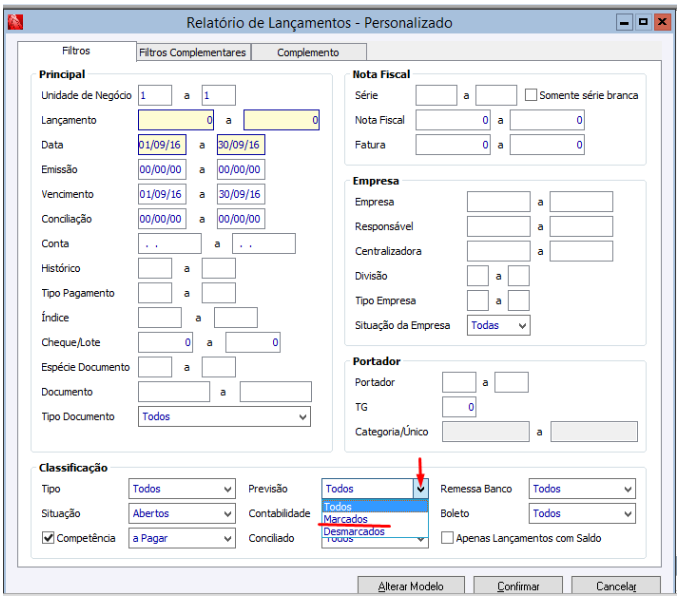Click the Alterar Modelo button

click(411, 586)
